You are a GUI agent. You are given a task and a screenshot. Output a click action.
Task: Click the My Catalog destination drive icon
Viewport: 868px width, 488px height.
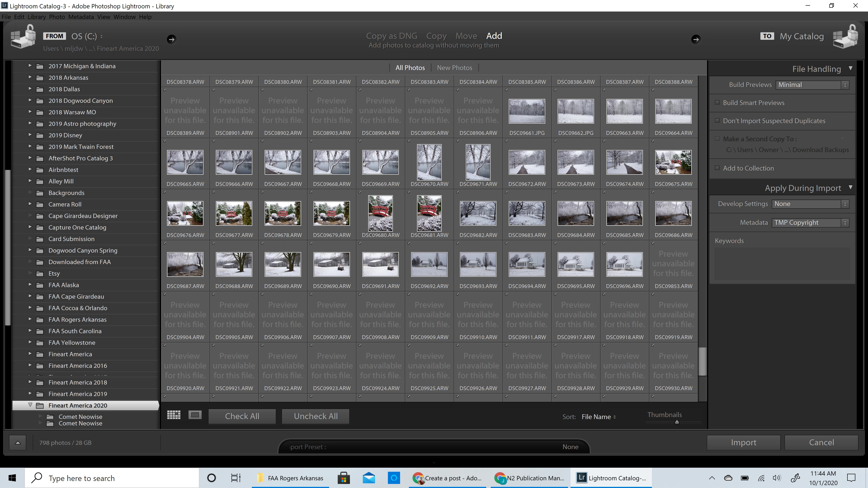click(845, 37)
